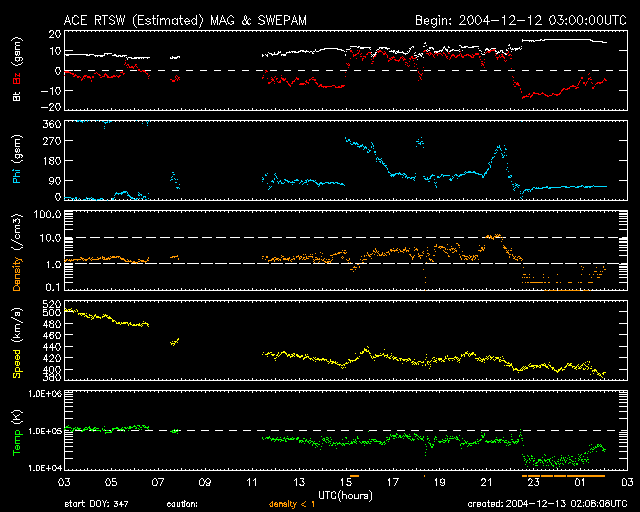
Task: Click the green 'Temp (K)' axis label
Action: click(17, 432)
